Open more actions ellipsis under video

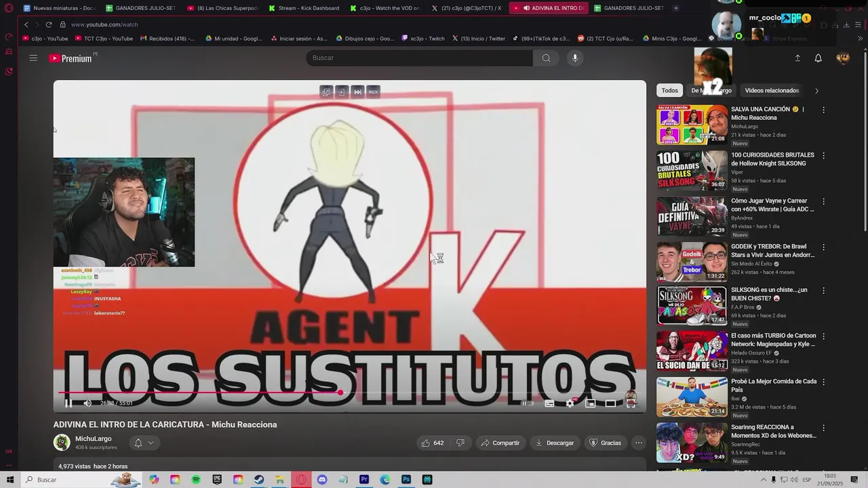click(639, 443)
